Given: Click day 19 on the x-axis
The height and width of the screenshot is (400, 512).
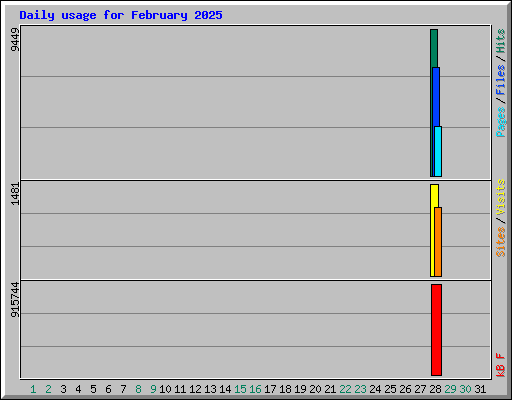Looking at the screenshot, I should pyautogui.click(x=300, y=389).
